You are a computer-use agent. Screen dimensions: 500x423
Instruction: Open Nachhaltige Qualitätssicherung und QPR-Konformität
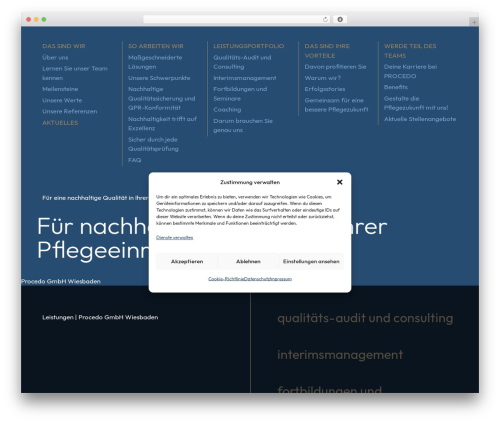[162, 98]
